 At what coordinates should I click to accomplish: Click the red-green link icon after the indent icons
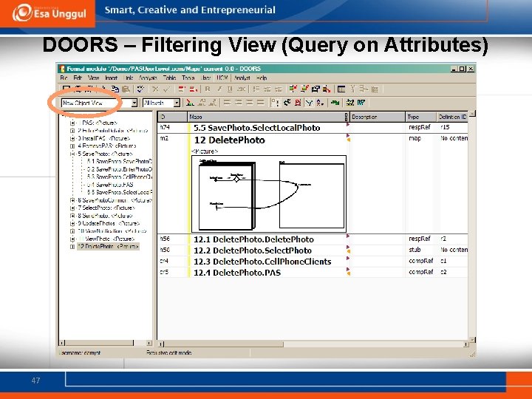[x=293, y=89]
